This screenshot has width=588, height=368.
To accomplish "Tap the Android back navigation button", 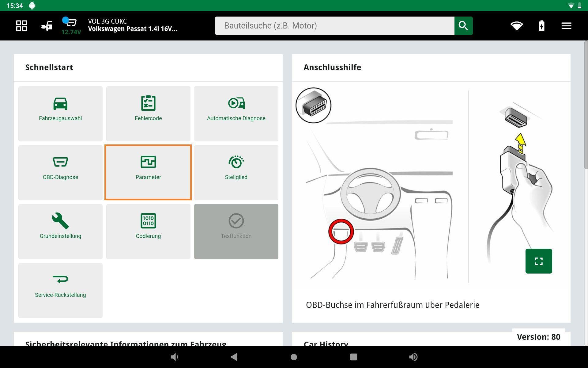I will [234, 357].
